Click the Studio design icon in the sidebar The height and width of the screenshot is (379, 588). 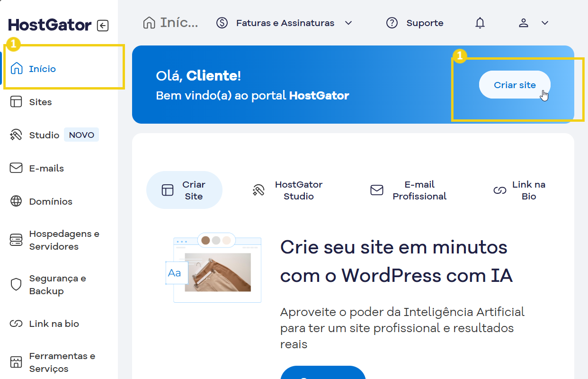click(x=16, y=135)
